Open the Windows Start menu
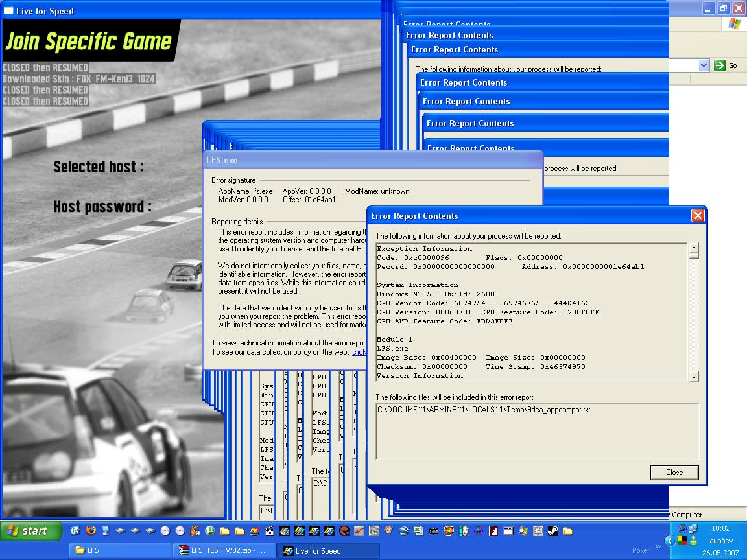747x560 pixels. (x=31, y=530)
